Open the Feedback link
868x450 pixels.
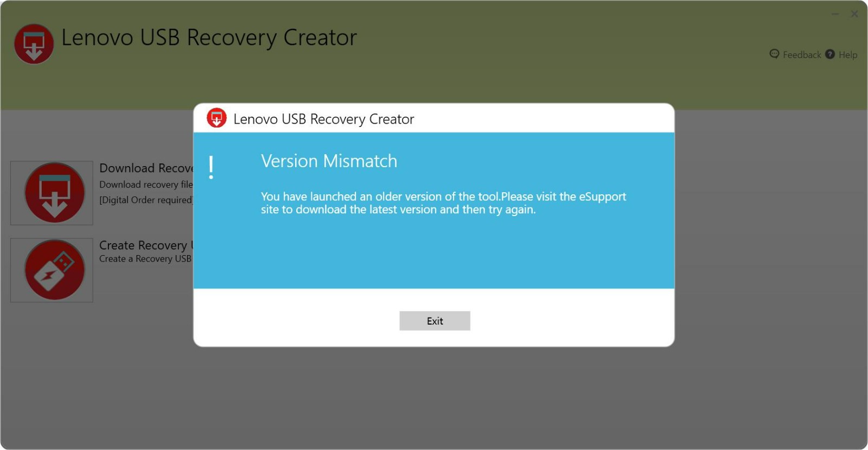(x=802, y=55)
